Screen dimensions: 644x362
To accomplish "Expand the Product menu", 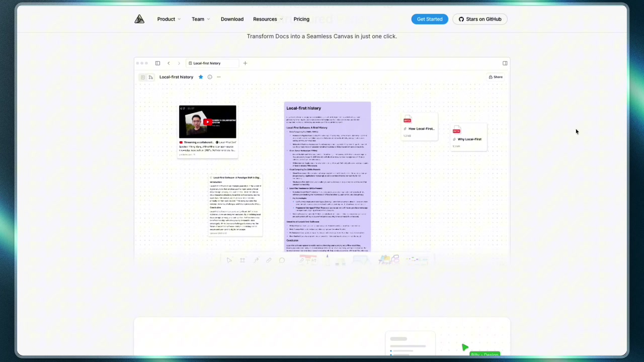I will point(166,19).
